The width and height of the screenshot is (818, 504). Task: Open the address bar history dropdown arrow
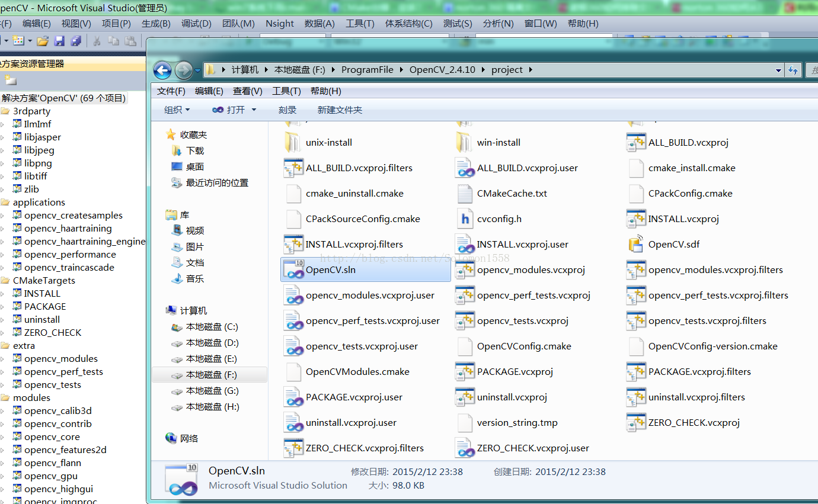778,70
